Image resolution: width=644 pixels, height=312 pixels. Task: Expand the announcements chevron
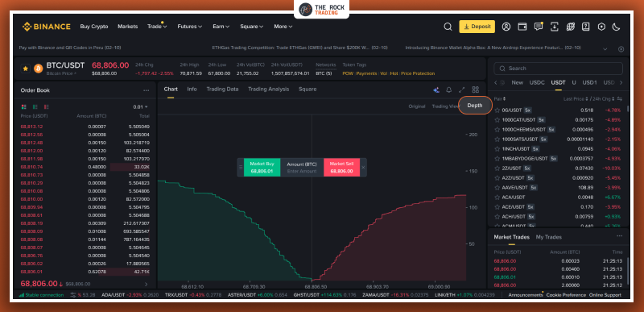pos(605,49)
